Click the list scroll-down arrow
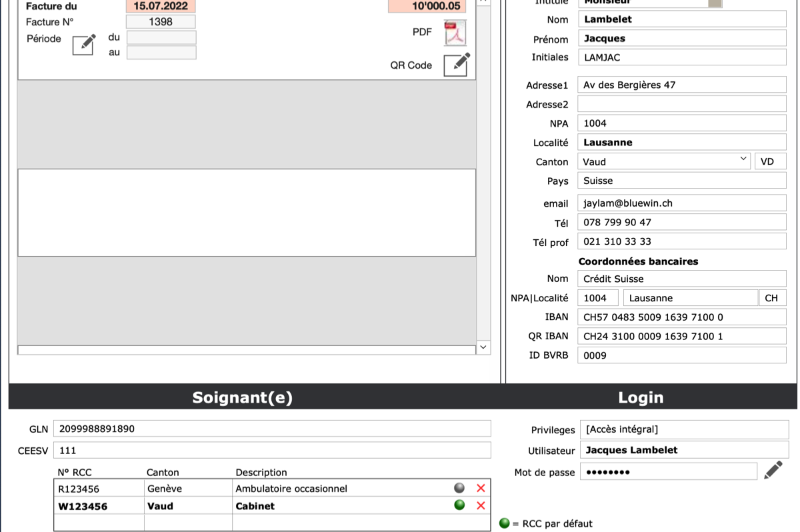800x532 pixels. click(x=483, y=347)
